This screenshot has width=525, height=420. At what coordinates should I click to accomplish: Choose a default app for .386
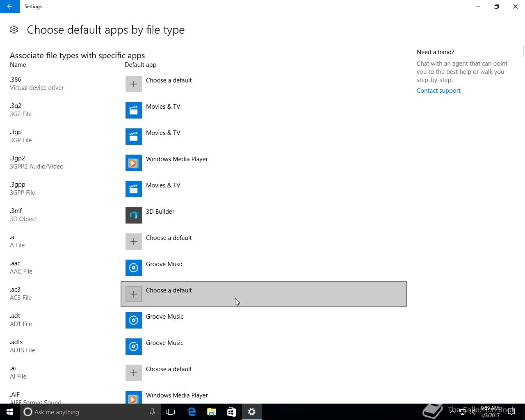264,84
